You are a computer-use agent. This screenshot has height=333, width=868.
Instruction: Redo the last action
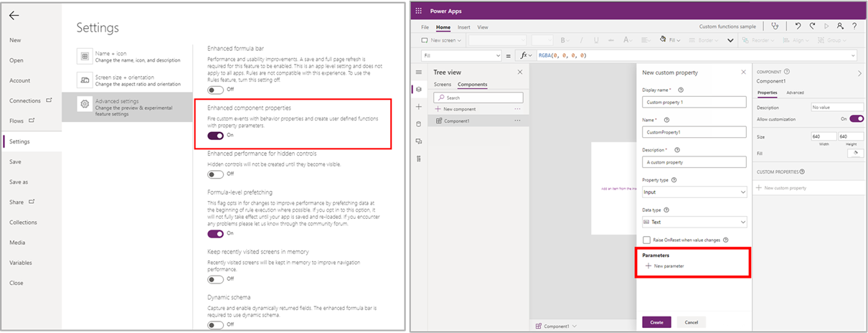[812, 27]
